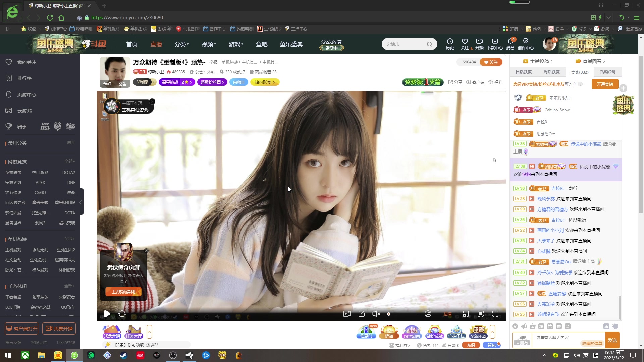
Task: Expand the 分类 navigation dropdown
Action: click(181, 44)
